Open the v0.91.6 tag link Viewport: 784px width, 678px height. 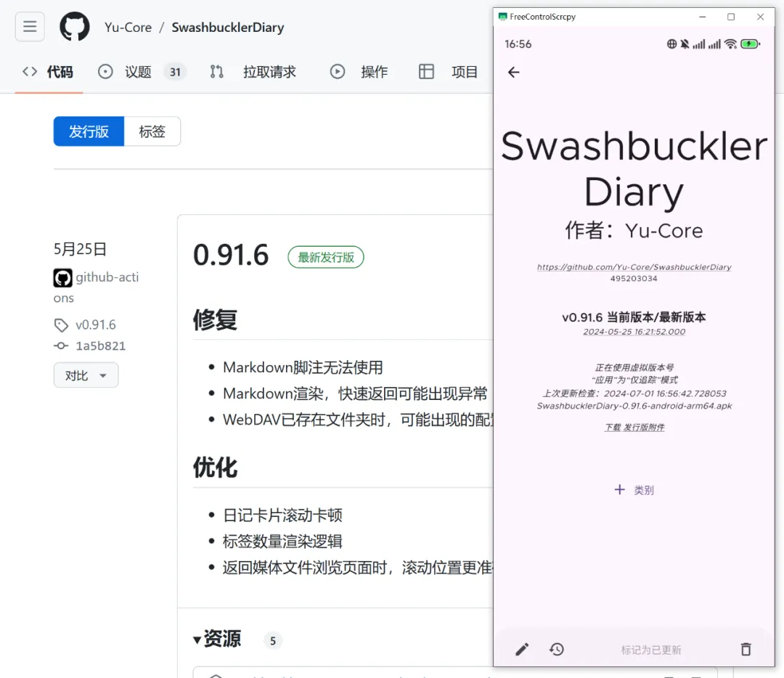96,325
